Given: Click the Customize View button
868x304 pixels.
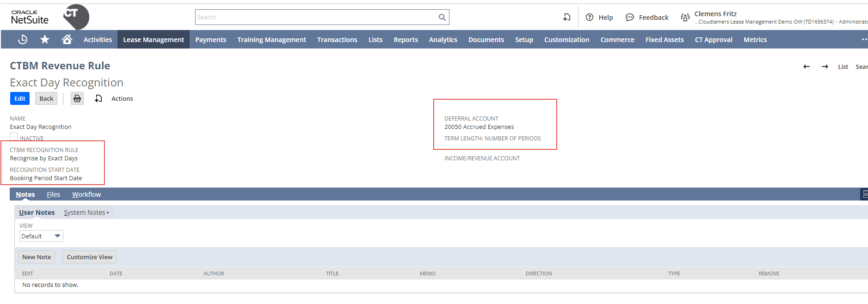Looking at the screenshot, I should (90, 257).
